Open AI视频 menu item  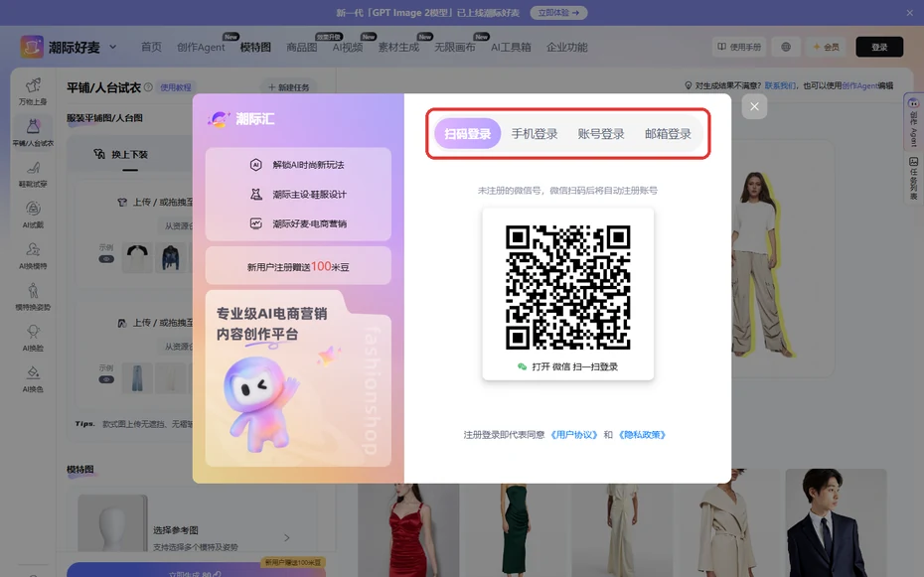pyautogui.click(x=347, y=47)
